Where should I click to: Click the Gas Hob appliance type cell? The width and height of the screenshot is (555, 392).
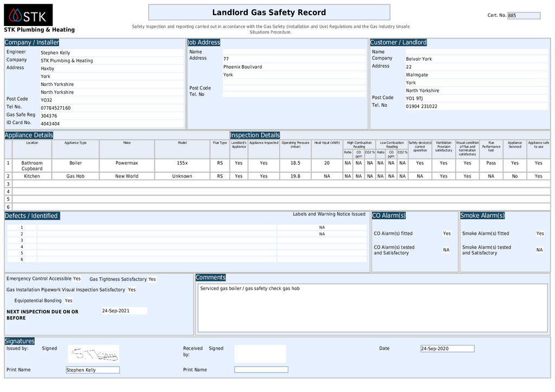click(75, 176)
